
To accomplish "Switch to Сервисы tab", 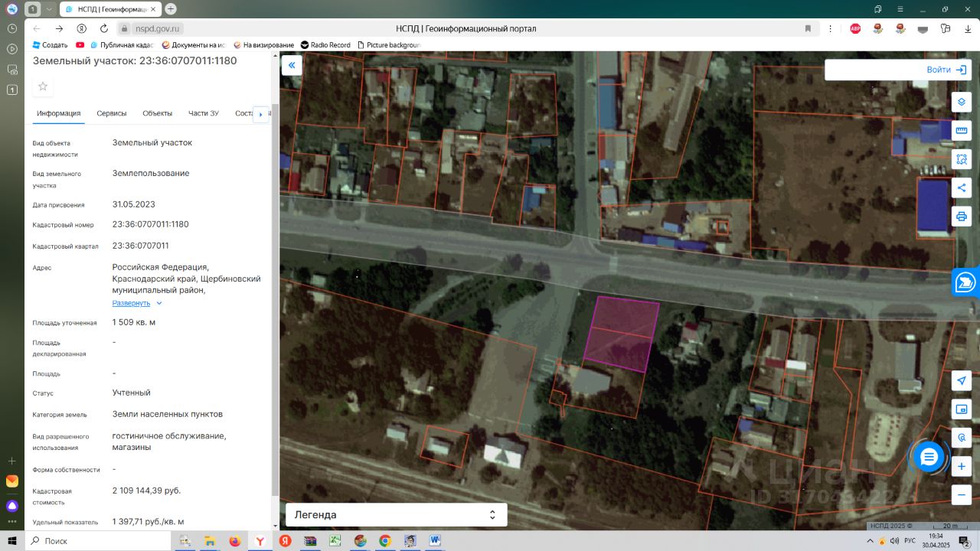I will (x=112, y=113).
